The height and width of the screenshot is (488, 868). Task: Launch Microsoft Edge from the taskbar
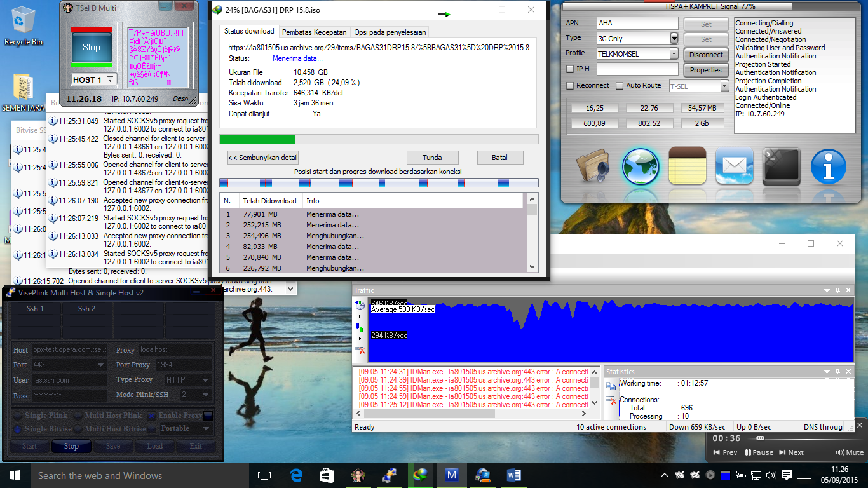(296, 475)
